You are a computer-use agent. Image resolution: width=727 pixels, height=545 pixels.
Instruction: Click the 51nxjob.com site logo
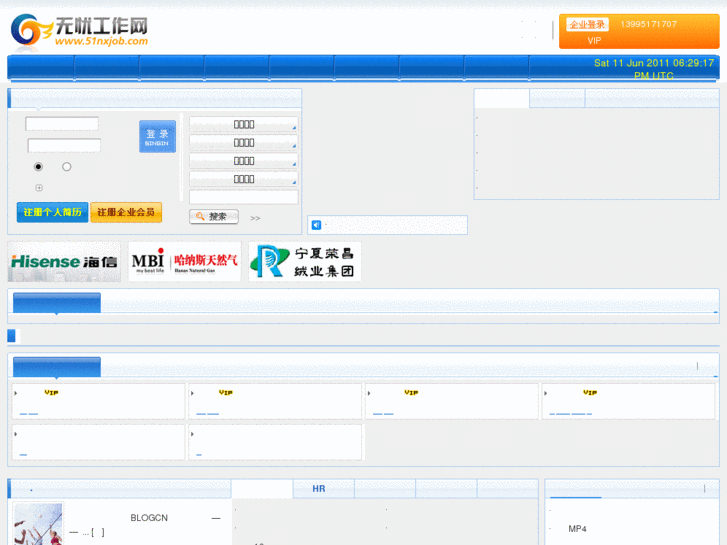[80, 31]
